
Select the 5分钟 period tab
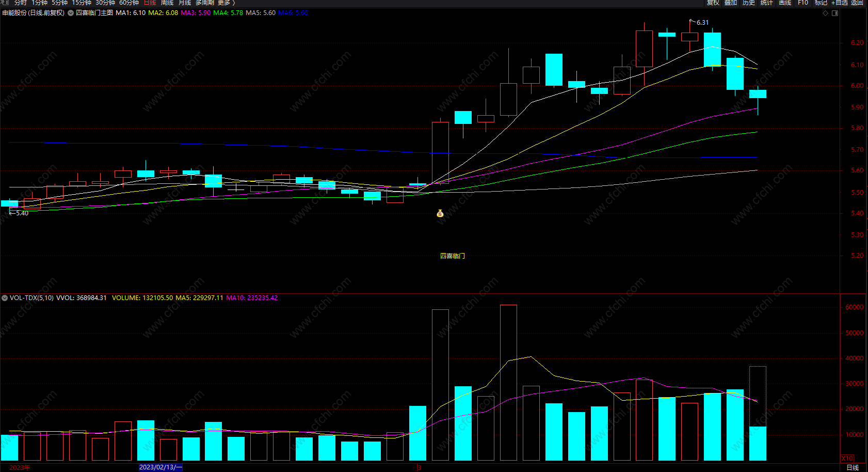click(59, 3)
